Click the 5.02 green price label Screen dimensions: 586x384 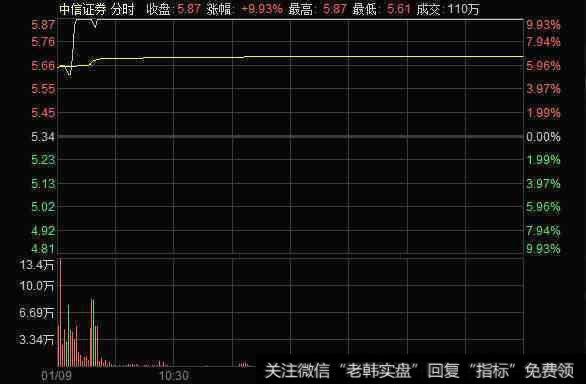tap(43, 207)
